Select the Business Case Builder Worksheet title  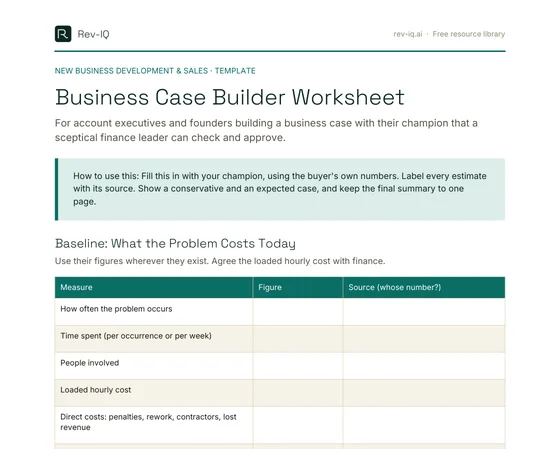pyautogui.click(x=230, y=97)
